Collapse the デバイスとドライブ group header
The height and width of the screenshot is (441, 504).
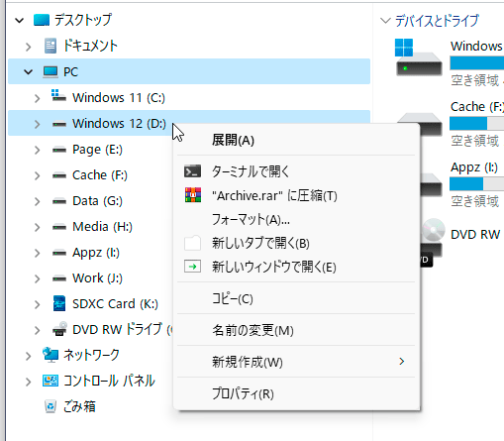(x=385, y=21)
